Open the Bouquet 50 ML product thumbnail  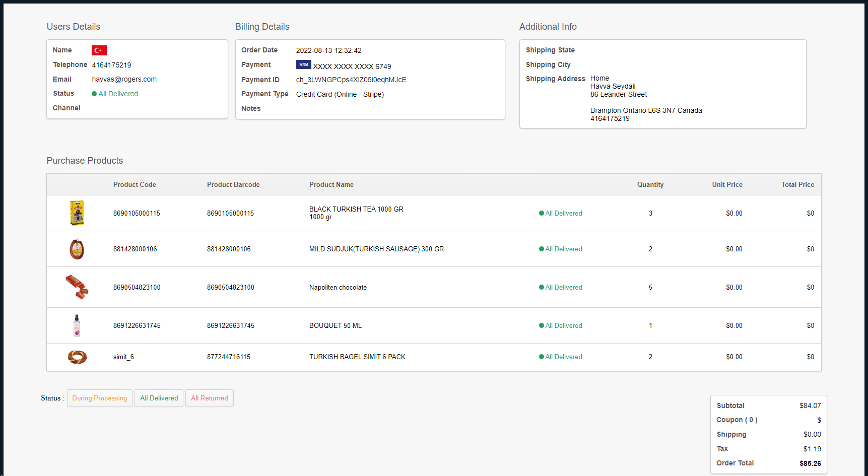[77, 325]
